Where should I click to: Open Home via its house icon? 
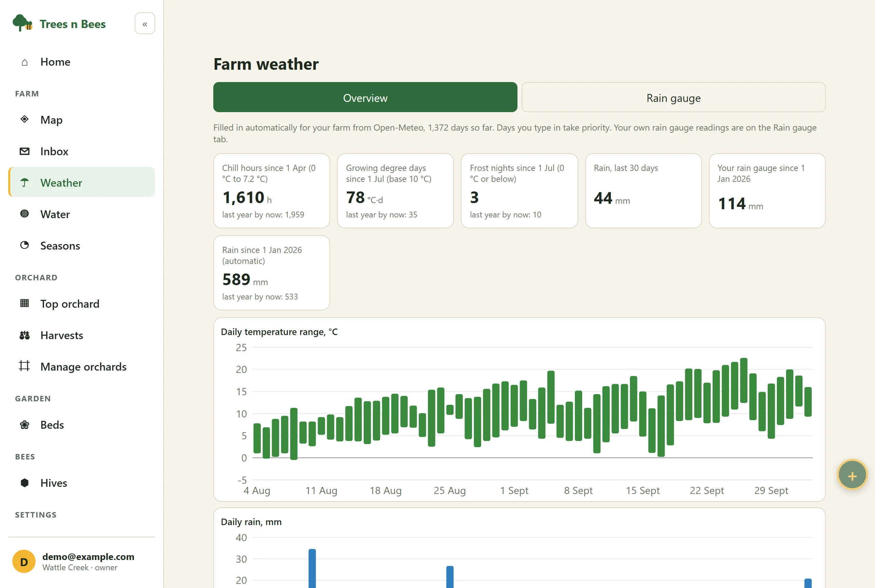(x=25, y=62)
